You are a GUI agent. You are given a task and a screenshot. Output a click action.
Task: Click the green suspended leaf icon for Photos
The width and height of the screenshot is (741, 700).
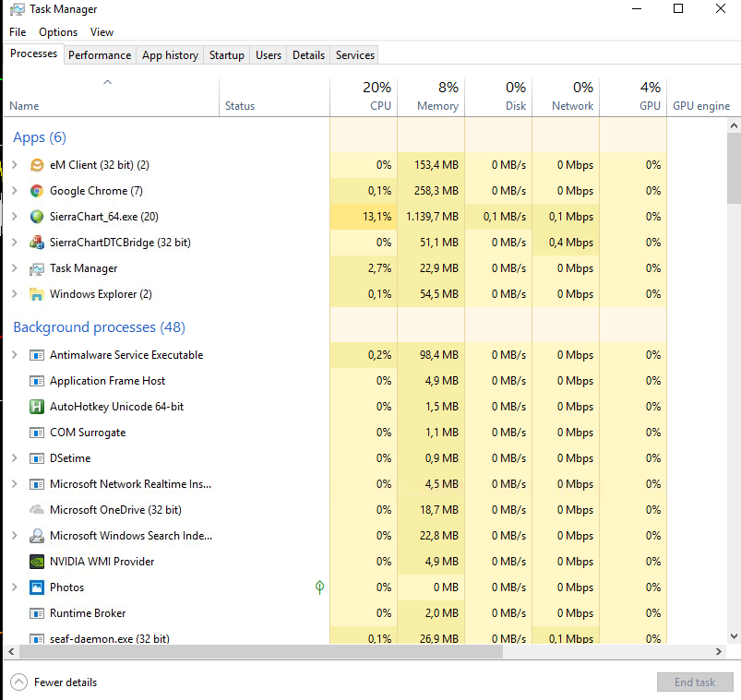coord(319,587)
